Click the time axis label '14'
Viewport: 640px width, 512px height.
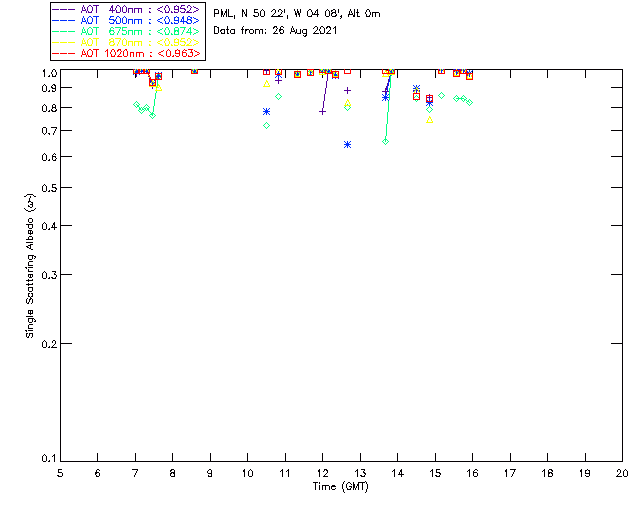pyautogui.click(x=398, y=473)
